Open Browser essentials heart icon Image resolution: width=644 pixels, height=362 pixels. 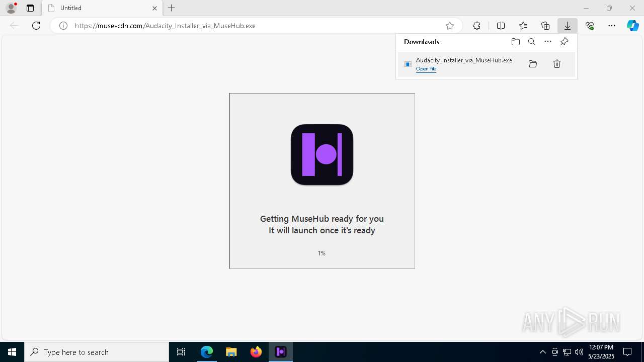click(590, 26)
